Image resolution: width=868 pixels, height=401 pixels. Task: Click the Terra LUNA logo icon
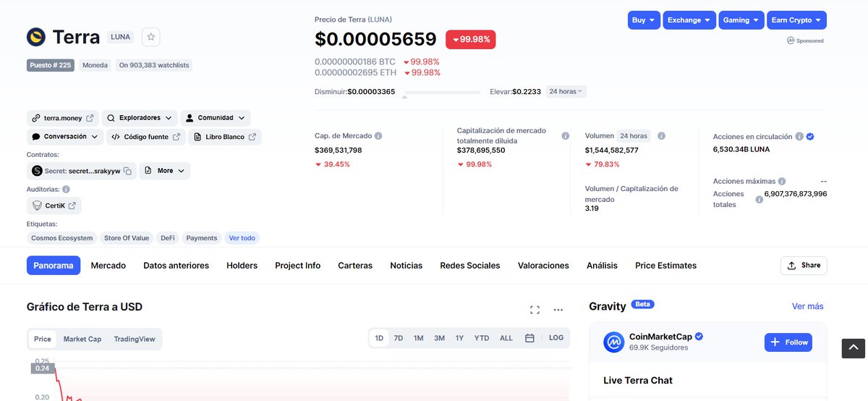[x=36, y=37]
